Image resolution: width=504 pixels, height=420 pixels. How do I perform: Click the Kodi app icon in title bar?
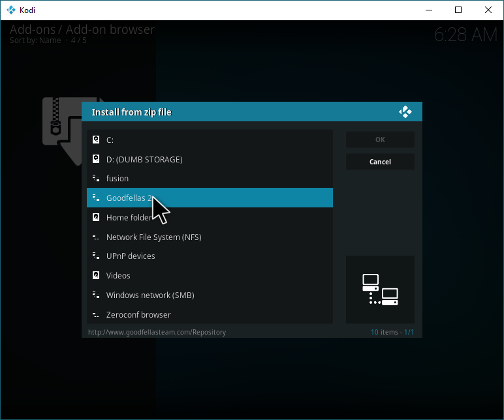click(11, 10)
